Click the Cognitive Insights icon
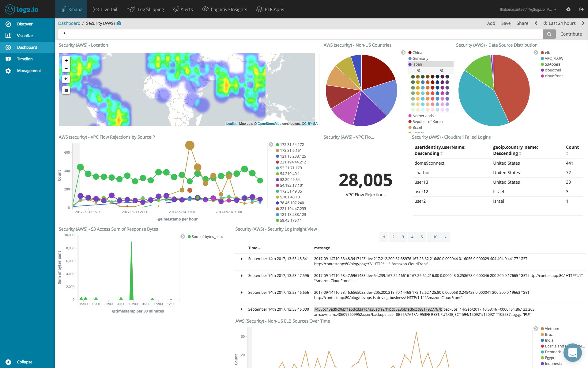The width and height of the screenshot is (588, 368). 205,9
